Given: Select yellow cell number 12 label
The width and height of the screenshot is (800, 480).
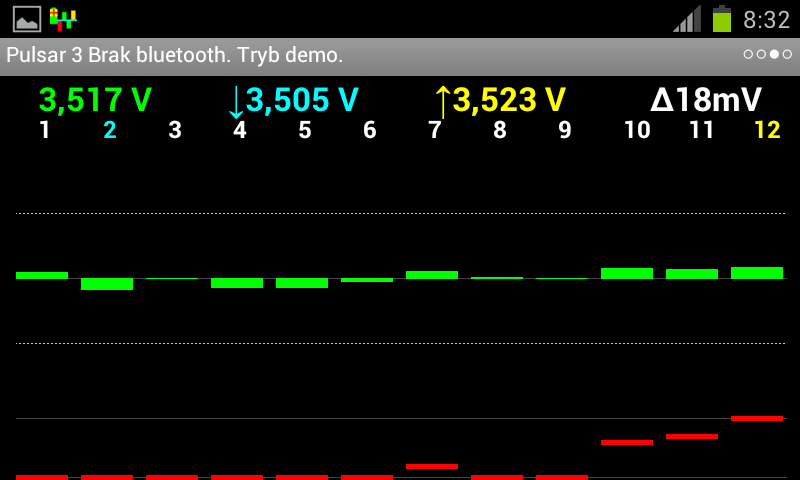Looking at the screenshot, I should click(767, 130).
